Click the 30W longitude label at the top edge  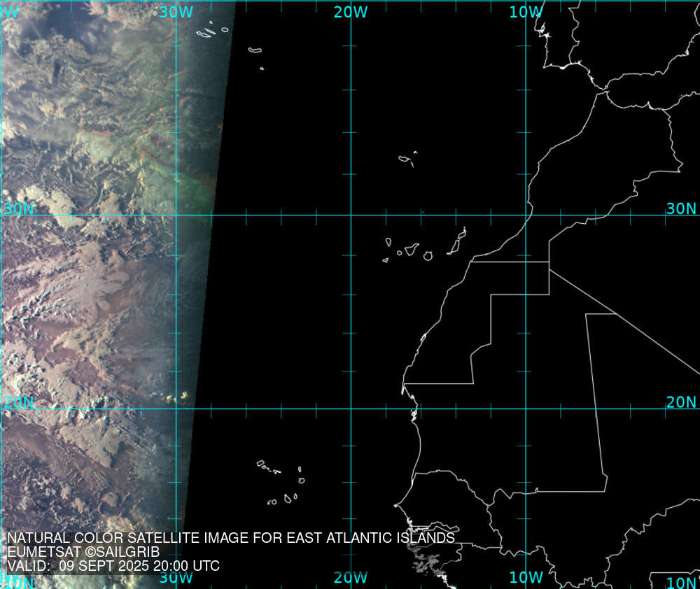(176, 12)
